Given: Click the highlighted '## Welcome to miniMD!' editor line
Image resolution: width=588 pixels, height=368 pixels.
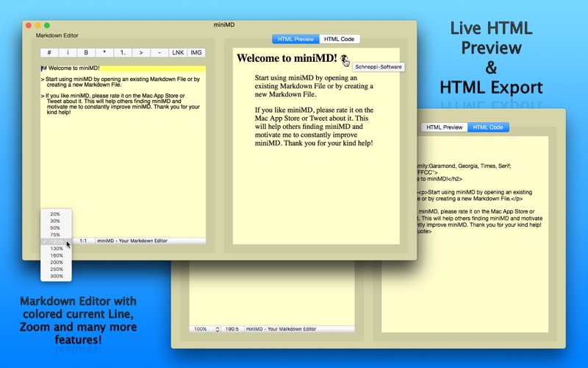Looking at the screenshot, I should pos(123,68).
